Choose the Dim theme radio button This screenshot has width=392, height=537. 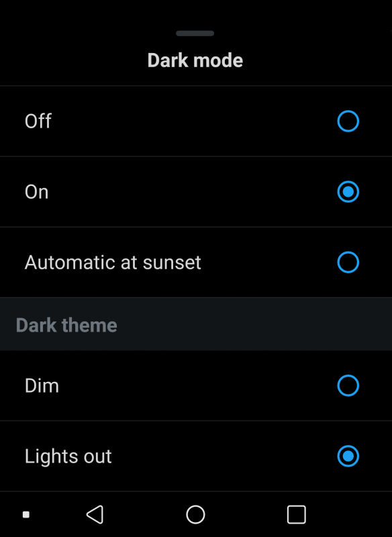point(348,385)
